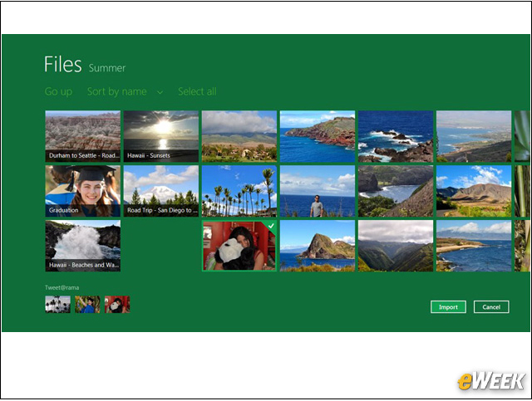Click the blue shirt person basket thumbnail

pos(87,305)
